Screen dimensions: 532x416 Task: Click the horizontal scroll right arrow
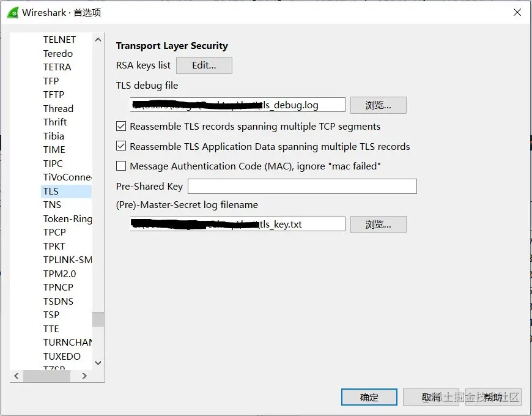pyautogui.click(x=84, y=376)
